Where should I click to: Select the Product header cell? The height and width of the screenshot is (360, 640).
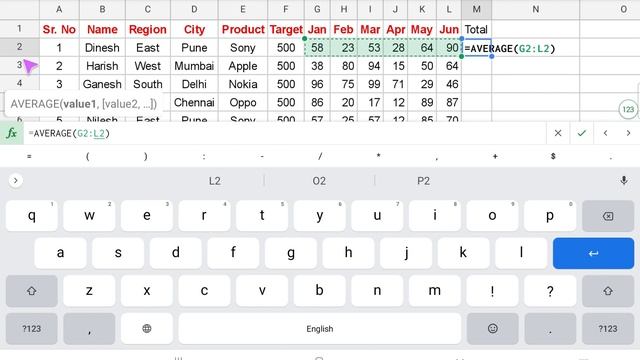click(243, 29)
